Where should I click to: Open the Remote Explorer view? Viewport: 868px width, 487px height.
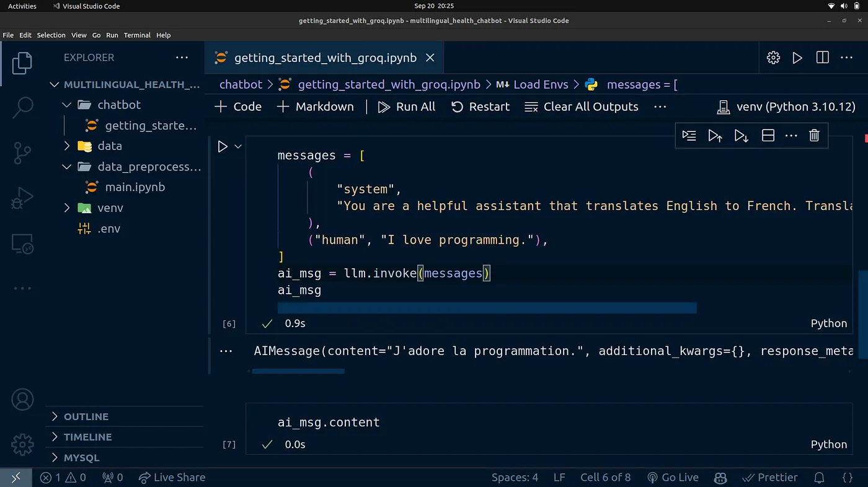coord(23,245)
